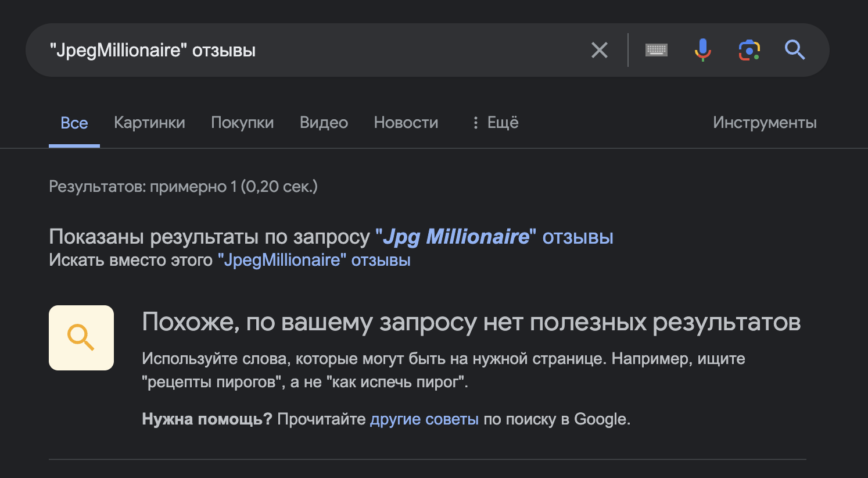Switch to the Картинки tab

click(x=149, y=123)
